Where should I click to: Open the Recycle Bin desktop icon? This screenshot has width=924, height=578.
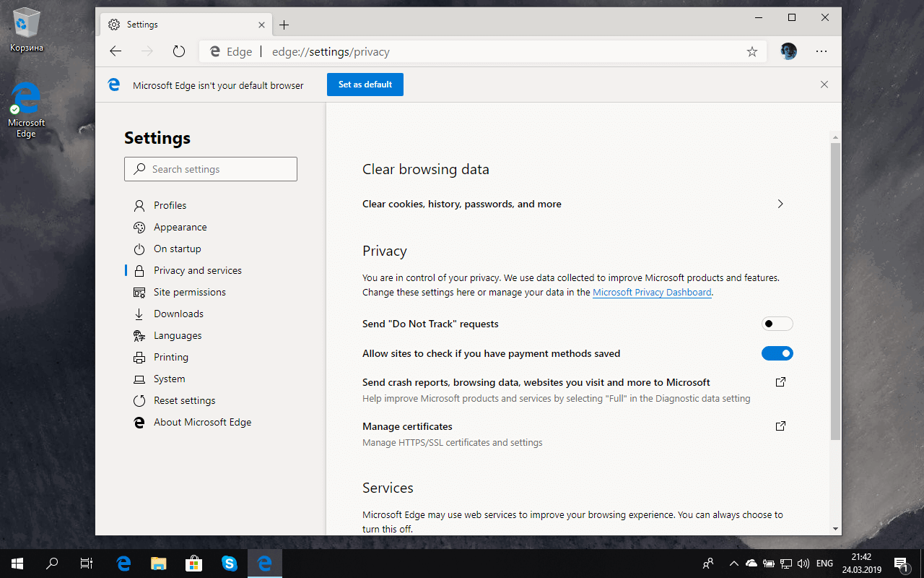click(27, 30)
